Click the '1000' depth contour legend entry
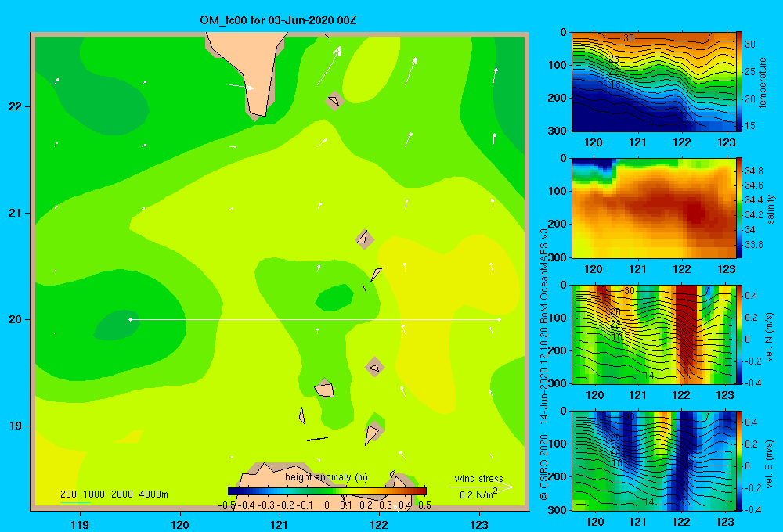783x532 pixels. [94, 494]
